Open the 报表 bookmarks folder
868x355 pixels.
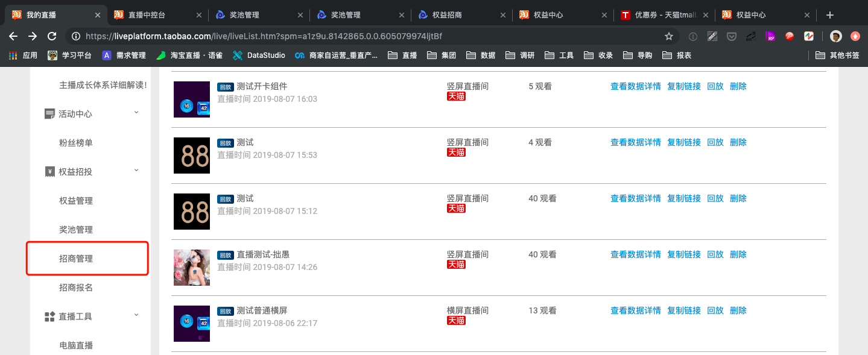click(677, 55)
